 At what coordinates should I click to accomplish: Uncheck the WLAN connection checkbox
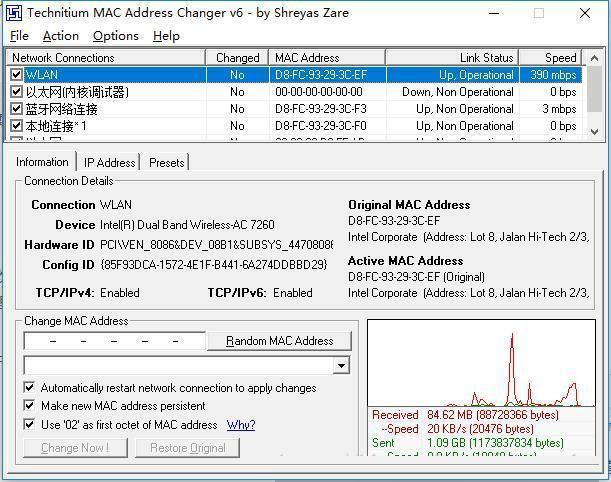(16, 74)
